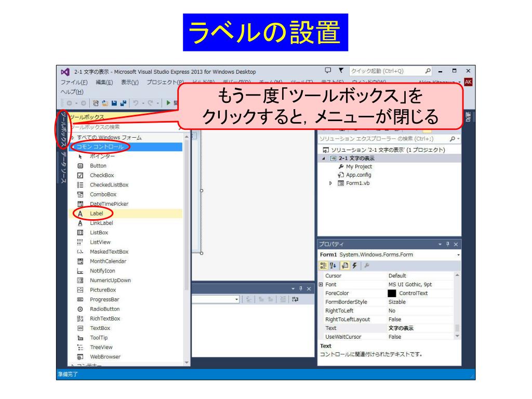Open the ファイル(F) menu

click(74, 82)
